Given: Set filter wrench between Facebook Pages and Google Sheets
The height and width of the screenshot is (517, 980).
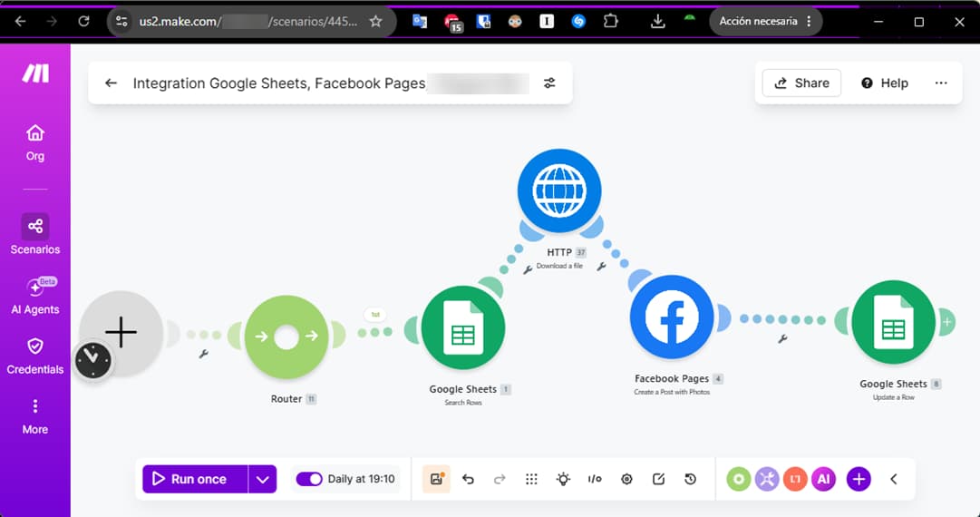Looking at the screenshot, I should [781, 339].
